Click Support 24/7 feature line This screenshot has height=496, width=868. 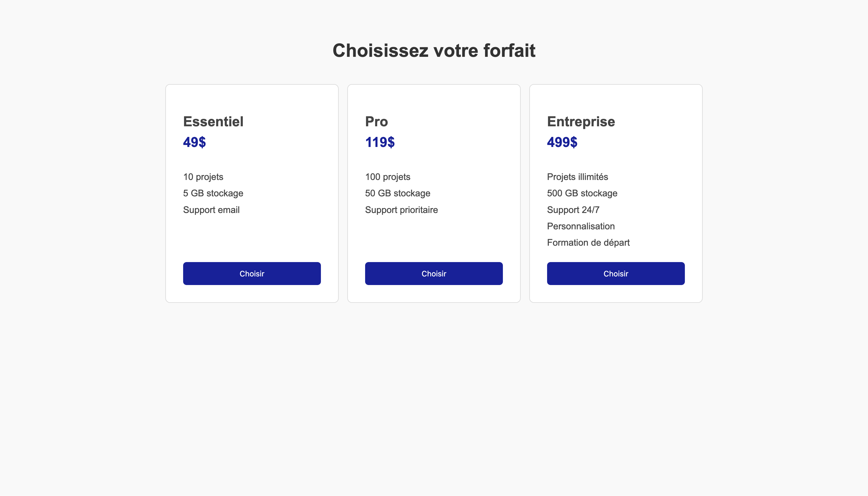coord(573,210)
